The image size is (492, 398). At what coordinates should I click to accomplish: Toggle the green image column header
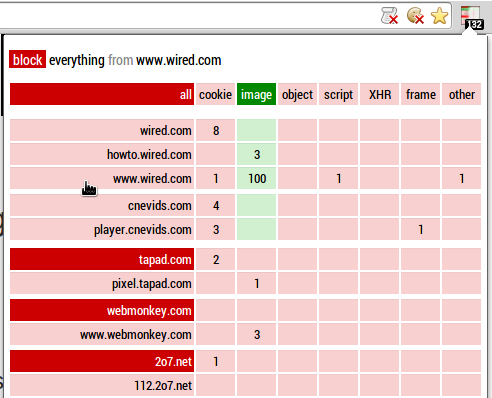click(256, 94)
